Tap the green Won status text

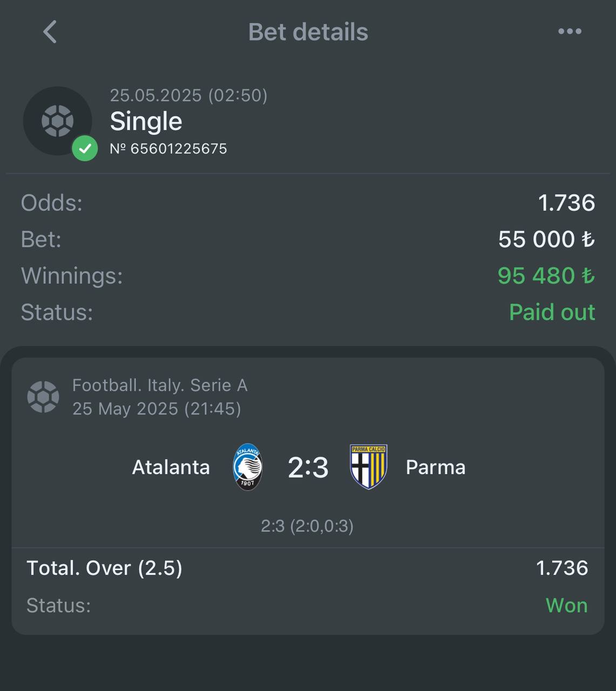567,605
